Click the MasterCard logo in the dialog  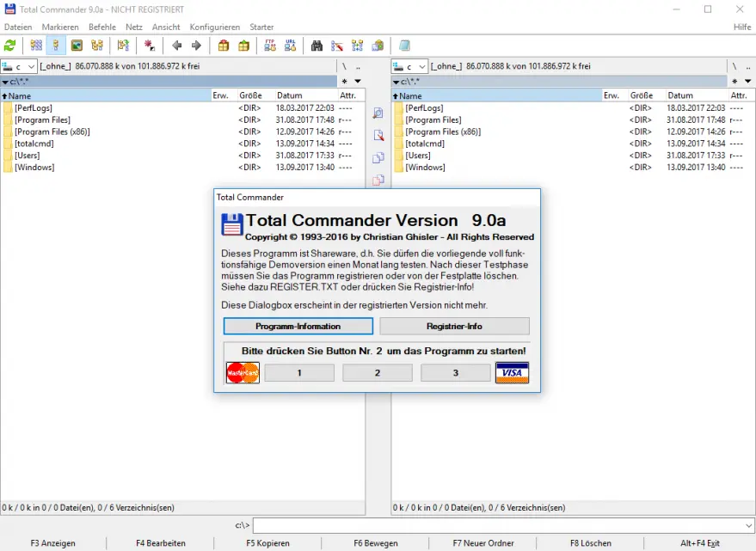[x=243, y=373]
